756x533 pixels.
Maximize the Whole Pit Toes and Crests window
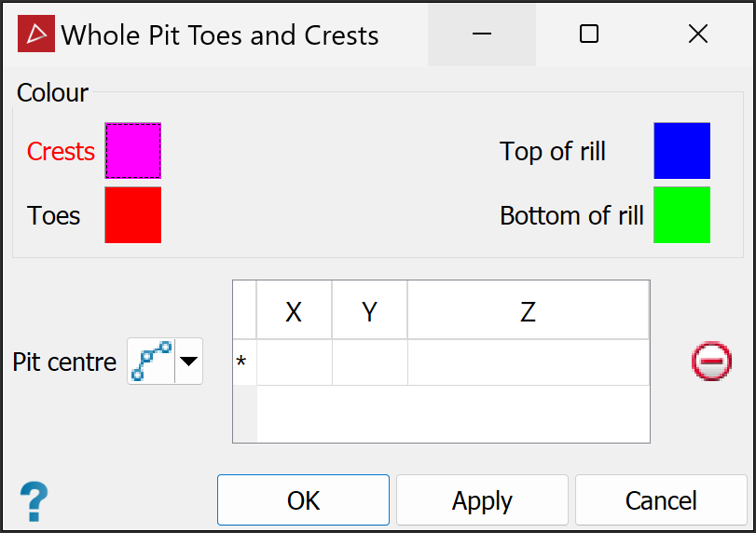[x=589, y=34]
